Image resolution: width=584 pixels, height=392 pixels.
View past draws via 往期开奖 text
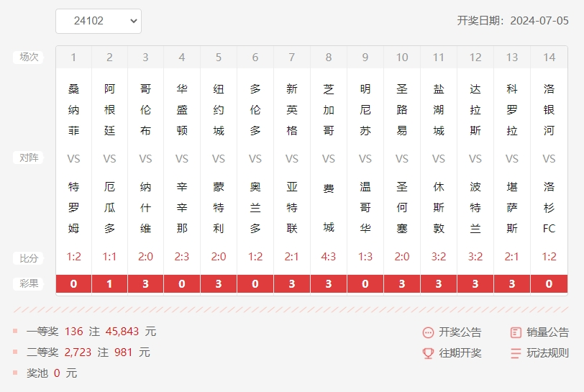[460, 353]
